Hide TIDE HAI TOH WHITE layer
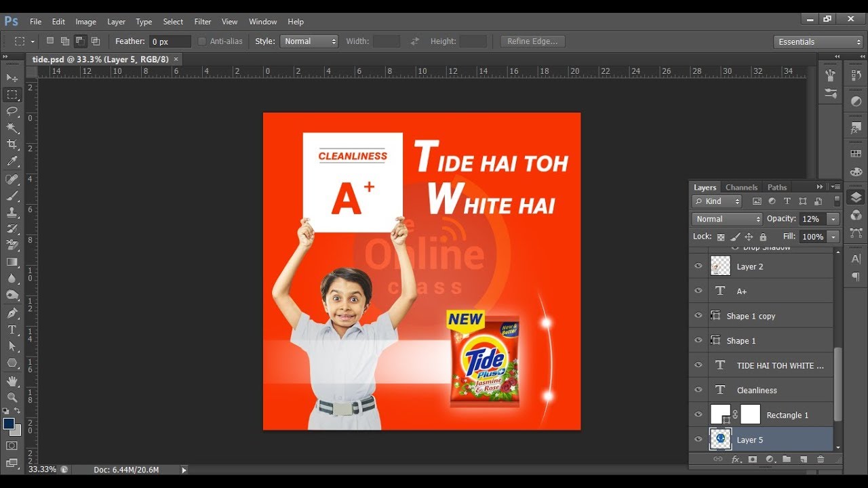 pos(698,365)
